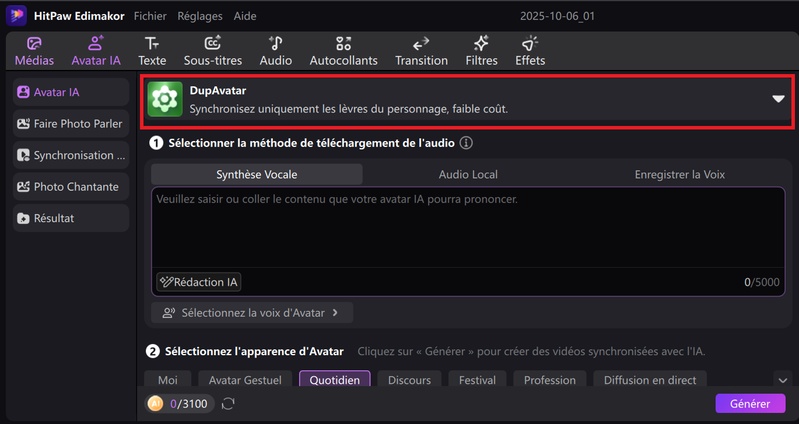Screen dimensions: 799x424
Task: Switch to Enregistrer la Voix tab
Action: point(680,174)
